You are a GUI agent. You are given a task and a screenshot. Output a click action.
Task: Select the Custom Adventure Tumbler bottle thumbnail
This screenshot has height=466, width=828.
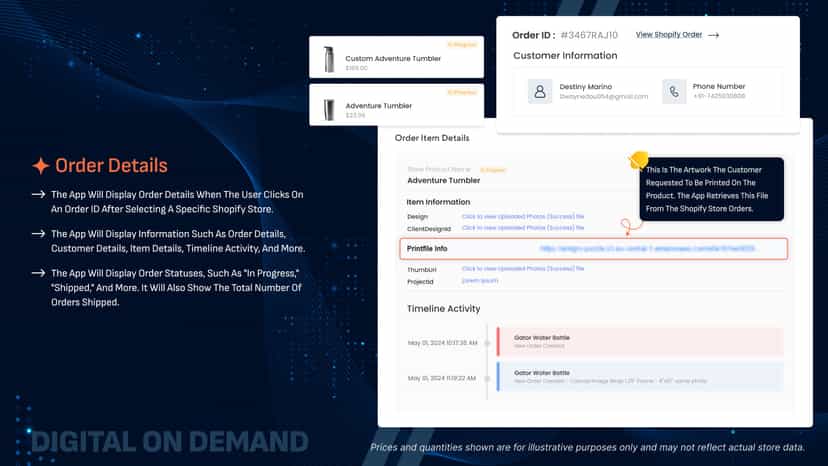[x=329, y=59]
